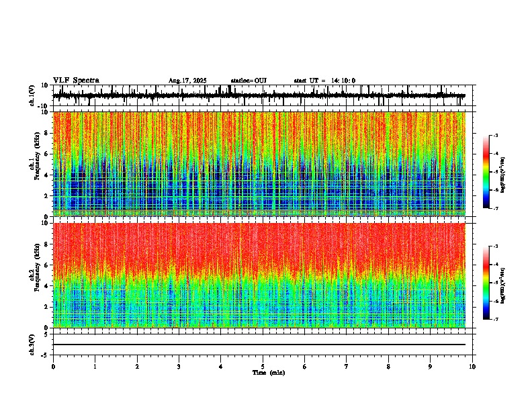The width and height of the screenshot is (532, 411).
Task: Click the "-7" label below ch.1 color bar
Action: click(x=495, y=208)
